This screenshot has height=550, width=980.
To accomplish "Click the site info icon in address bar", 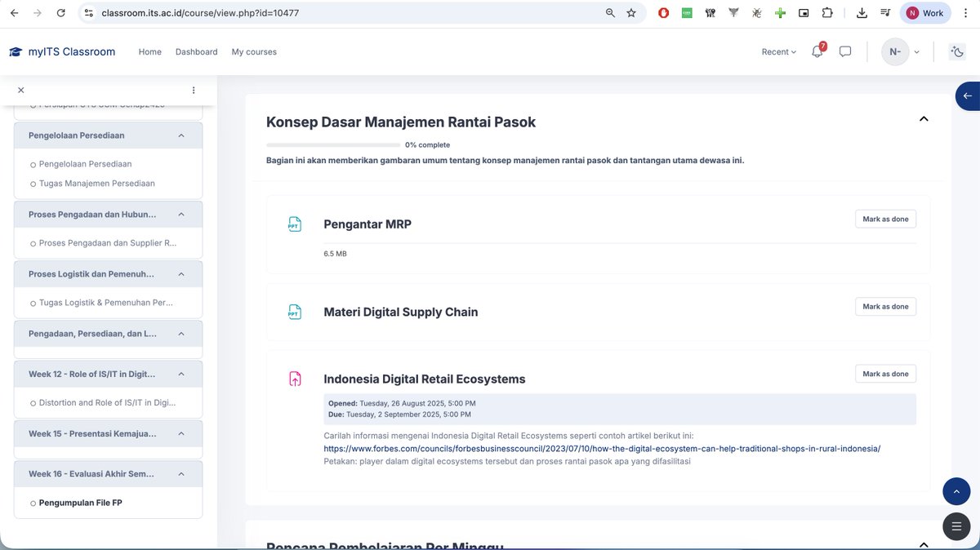I will (x=89, y=13).
